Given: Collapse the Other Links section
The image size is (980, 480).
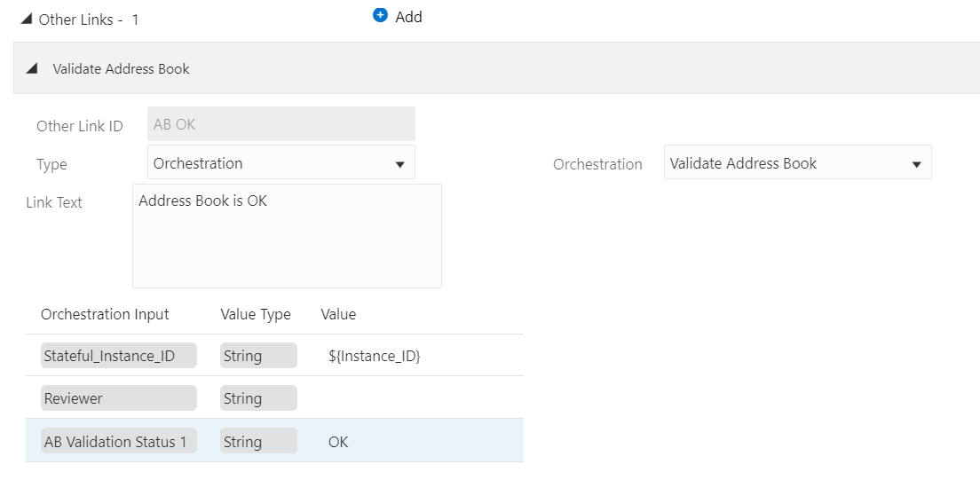Looking at the screenshot, I should [26, 19].
